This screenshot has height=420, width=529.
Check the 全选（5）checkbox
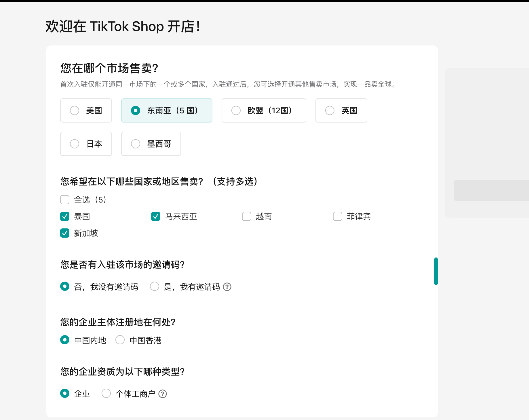65,200
